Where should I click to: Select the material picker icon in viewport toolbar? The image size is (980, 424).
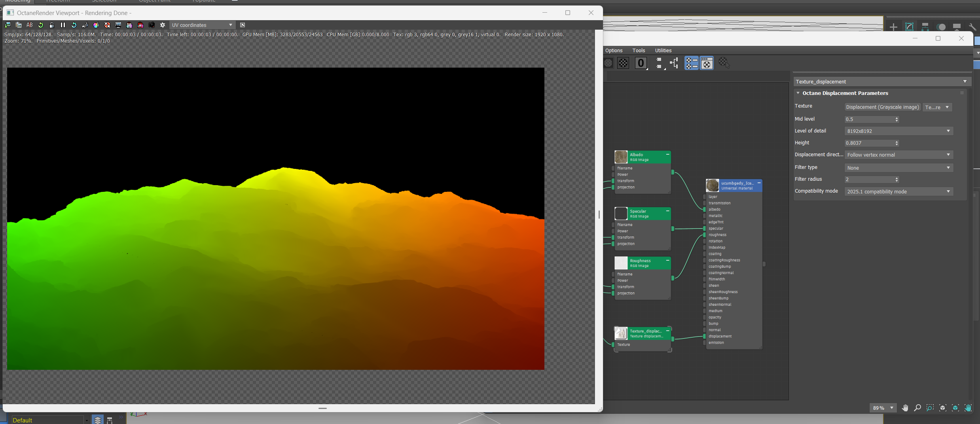coord(107,25)
